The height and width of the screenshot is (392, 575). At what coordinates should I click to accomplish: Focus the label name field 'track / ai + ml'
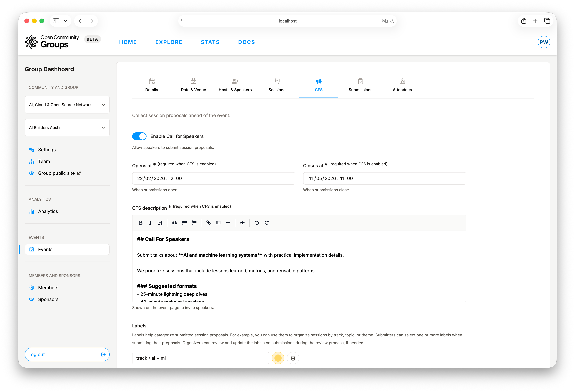(x=201, y=358)
